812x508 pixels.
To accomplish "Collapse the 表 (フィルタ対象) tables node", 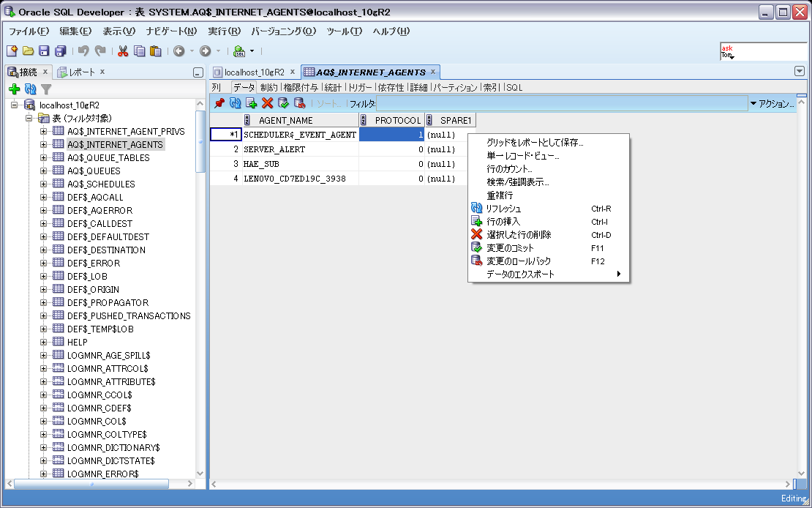I will click(29, 118).
